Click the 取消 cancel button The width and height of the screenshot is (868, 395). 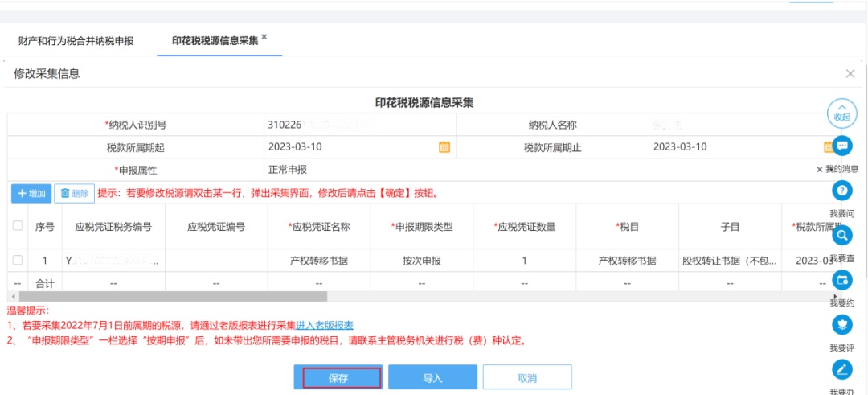(527, 378)
